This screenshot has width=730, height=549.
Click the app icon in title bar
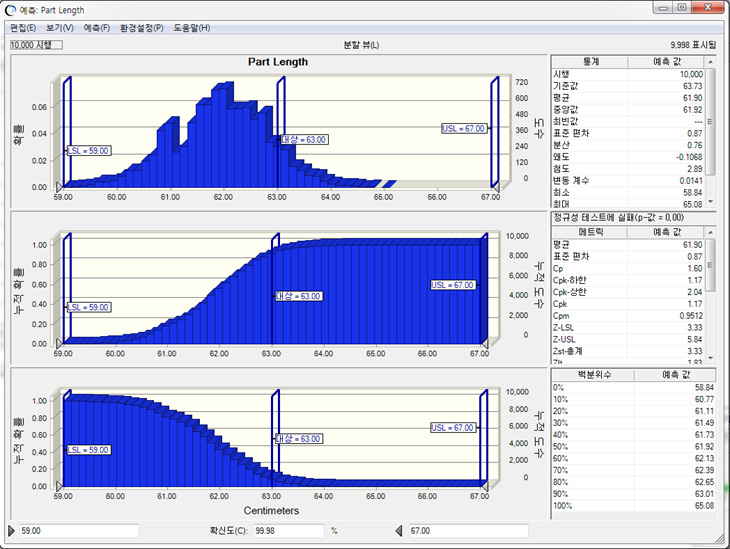10,10
